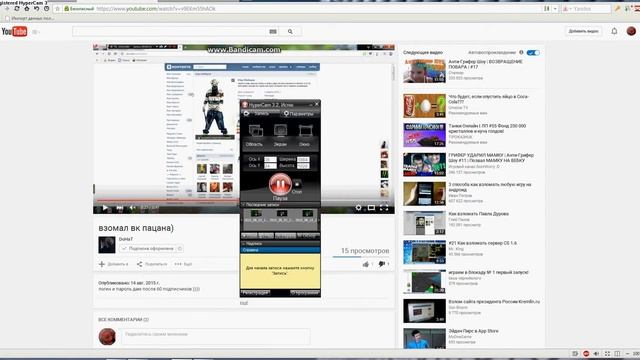The height and width of the screenshot is (360, 640).
Task: Open the dropdown arrow next to browser address bar
Action: pyautogui.click(x=555, y=9)
